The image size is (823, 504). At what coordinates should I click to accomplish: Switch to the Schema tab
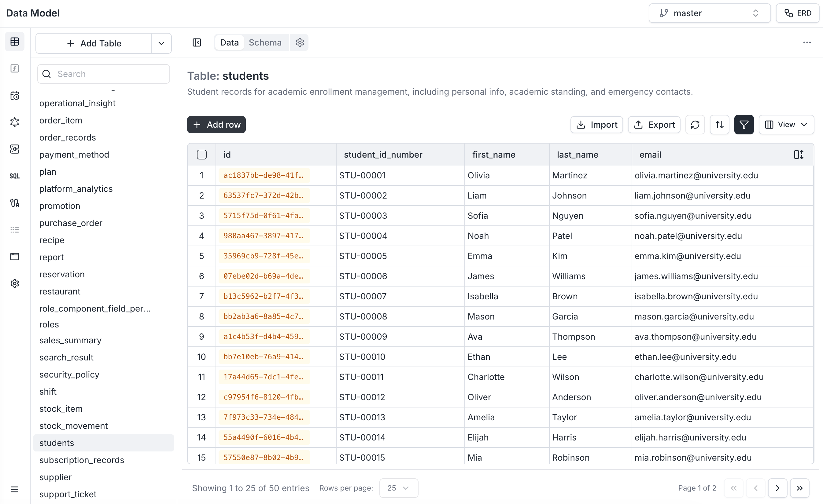click(x=265, y=42)
